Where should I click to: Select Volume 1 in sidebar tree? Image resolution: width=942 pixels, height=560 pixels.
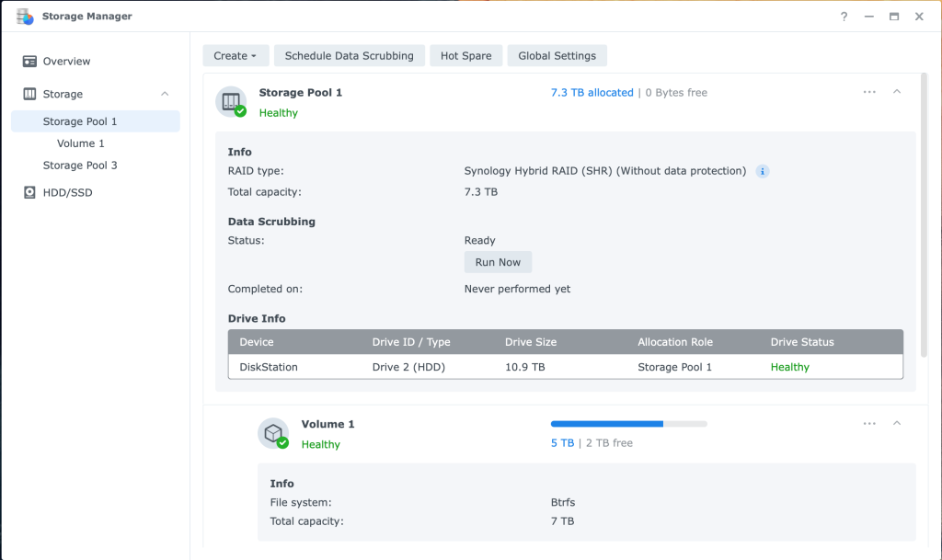(81, 143)
